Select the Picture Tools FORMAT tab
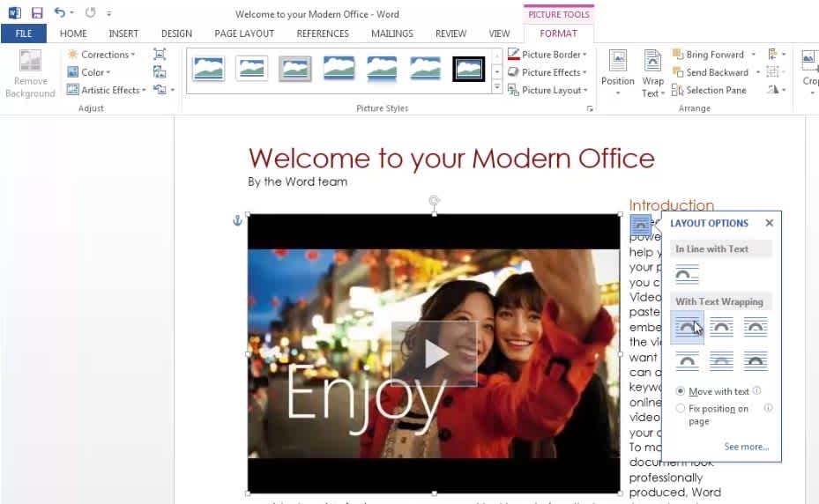 (558, 33)
